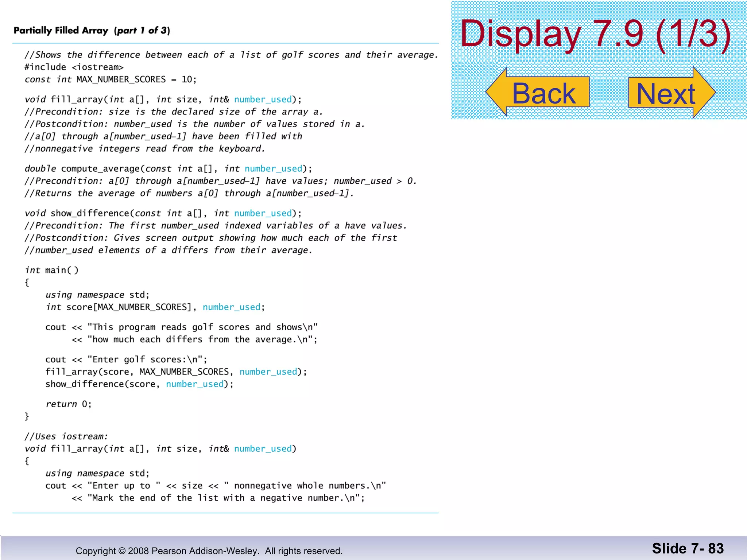747x560 pixels.
Task: Click the Partially Filled Array heading
Action: (92, 30)
